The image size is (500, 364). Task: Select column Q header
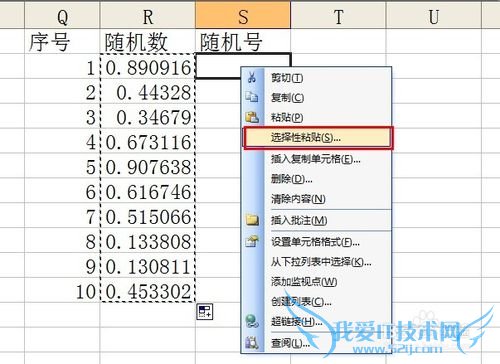tap(62, 16)
